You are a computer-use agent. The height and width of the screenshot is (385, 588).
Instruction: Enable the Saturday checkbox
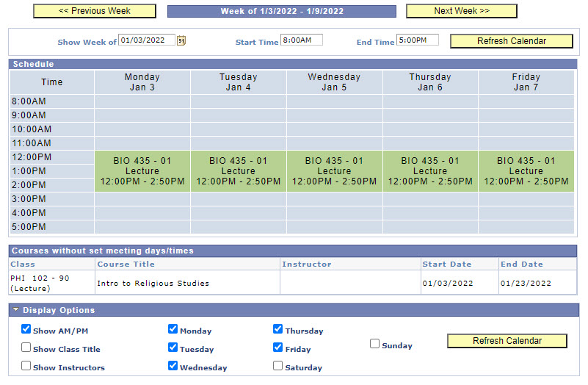coord(277,365)
